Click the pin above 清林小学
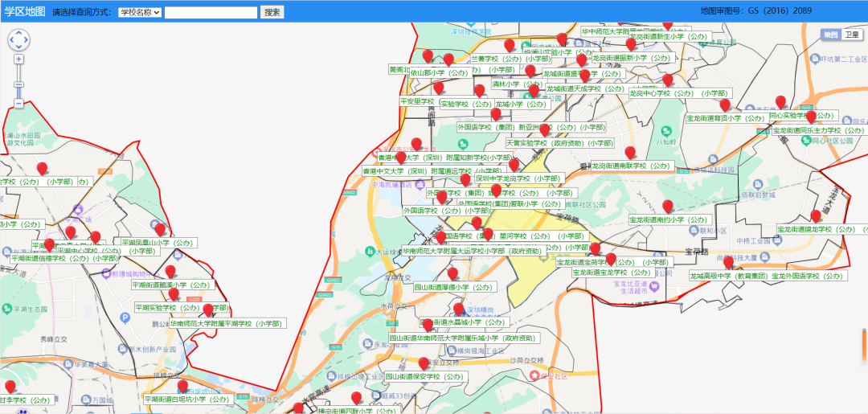 (x=530, y=72)
